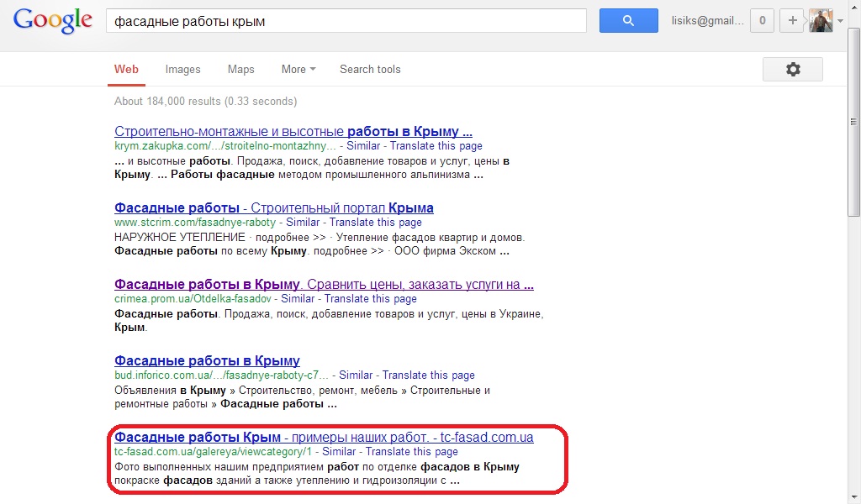Screen dimensions: 861x504
Task: Translate the www.stcrim.com result page
Action: click(376, 222)
